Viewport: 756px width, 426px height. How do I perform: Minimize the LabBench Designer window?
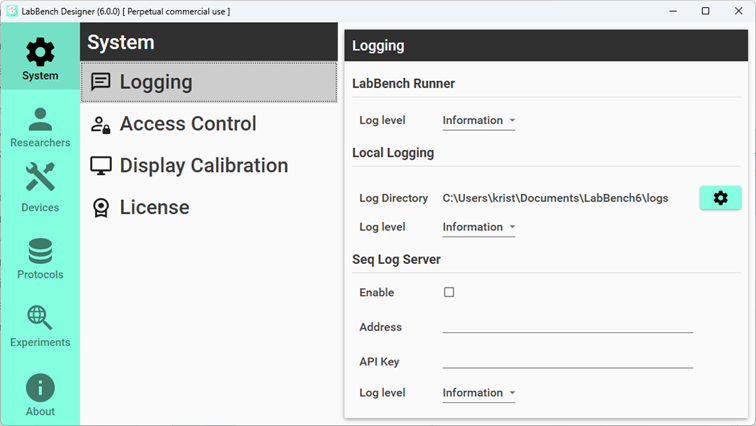click(x=673, y=11)
